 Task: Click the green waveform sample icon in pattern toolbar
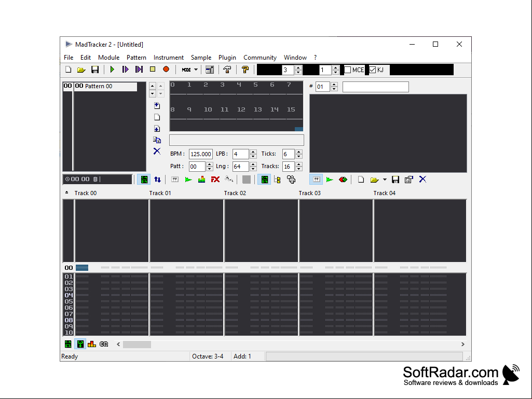pos(188,180)
